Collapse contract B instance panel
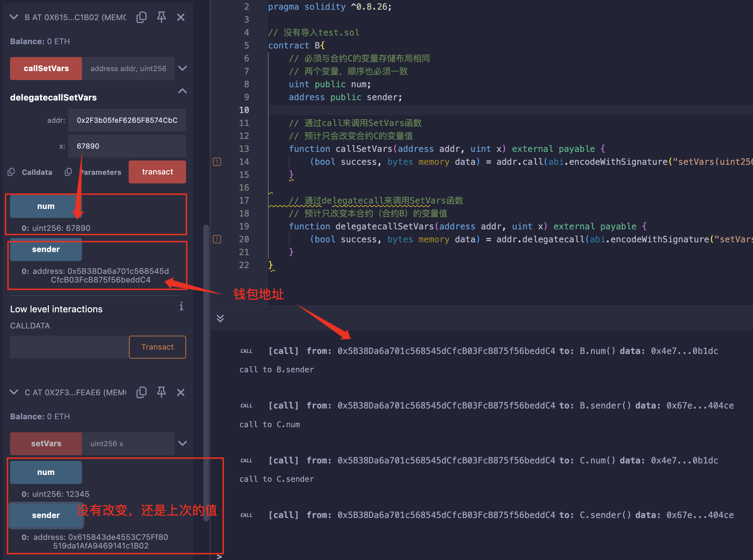 (14, 17)
